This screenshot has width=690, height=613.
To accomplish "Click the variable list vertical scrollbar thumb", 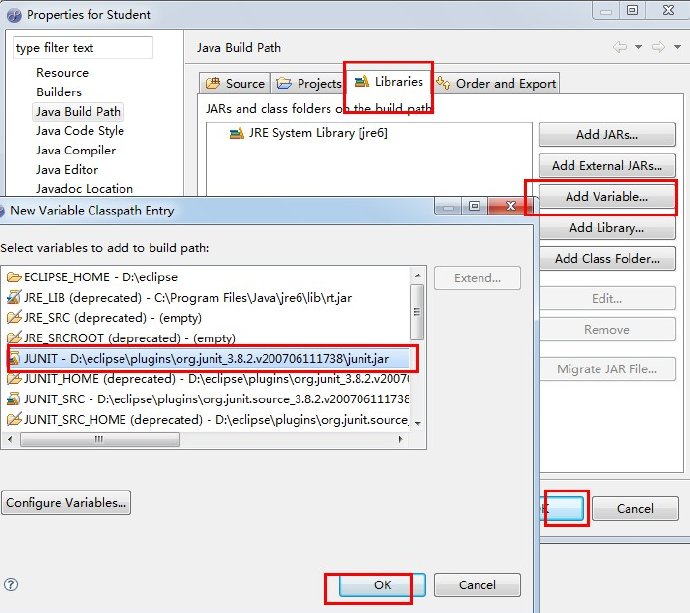I will 417,312.
